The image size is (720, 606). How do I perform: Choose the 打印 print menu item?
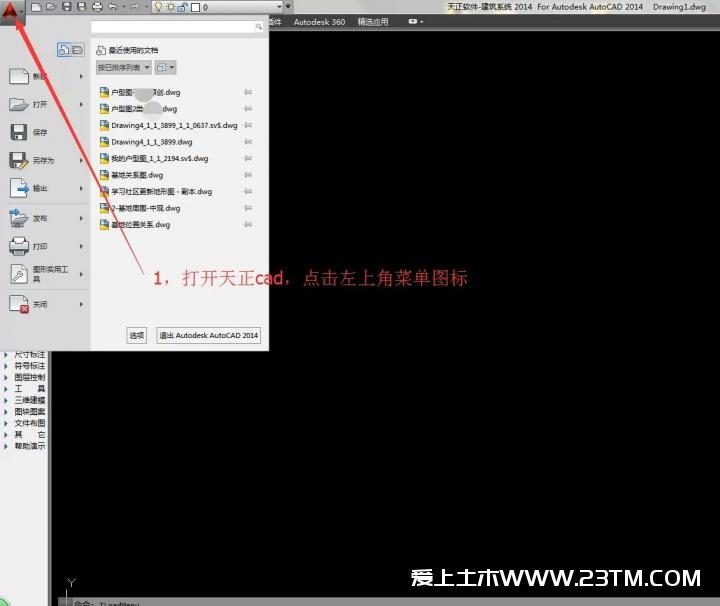[x=46, y=247]
